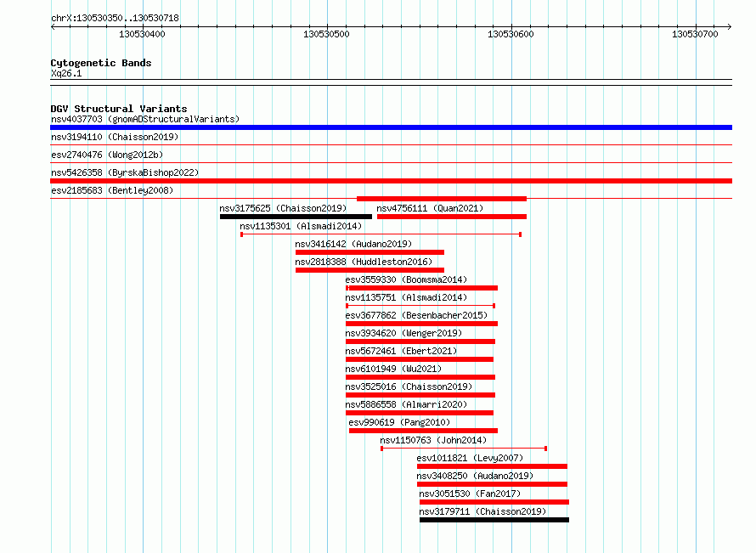Click the nsv3416142 (Audano2019) label
756x553 pixels.
(x=353, y=244)
